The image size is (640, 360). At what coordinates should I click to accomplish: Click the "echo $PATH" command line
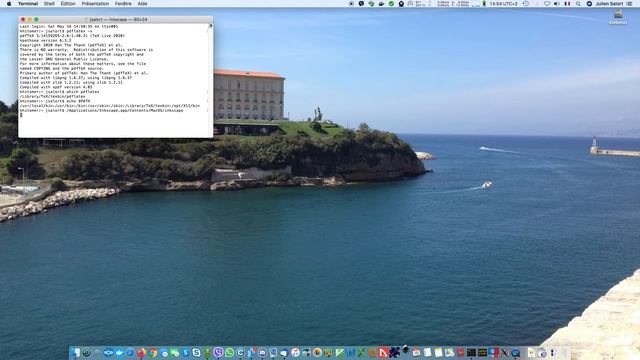(x=55, y=101)
